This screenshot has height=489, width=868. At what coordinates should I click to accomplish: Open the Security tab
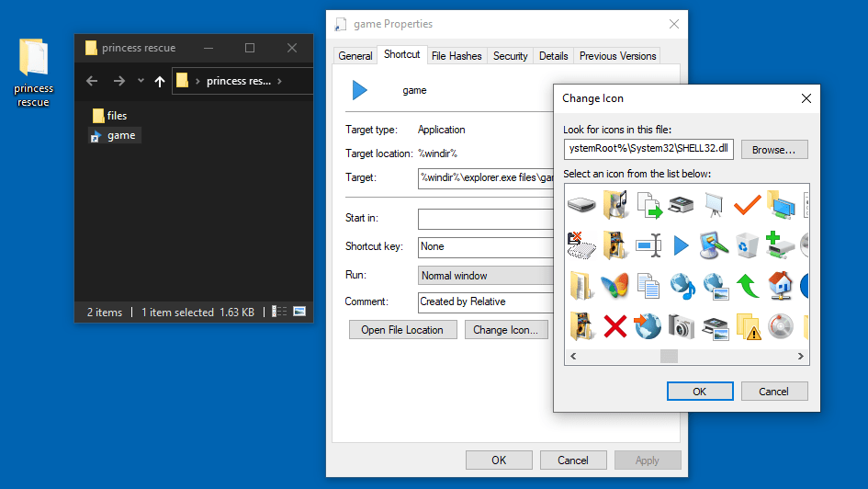tap(510, 56)
